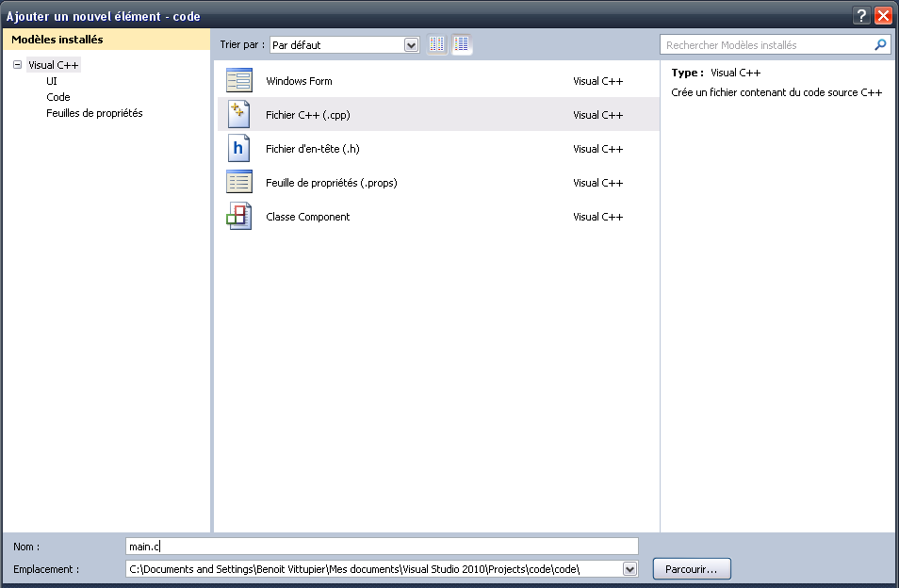Open the help question mark button
This screenshot has height=588, width=899.
pos(861,15)
